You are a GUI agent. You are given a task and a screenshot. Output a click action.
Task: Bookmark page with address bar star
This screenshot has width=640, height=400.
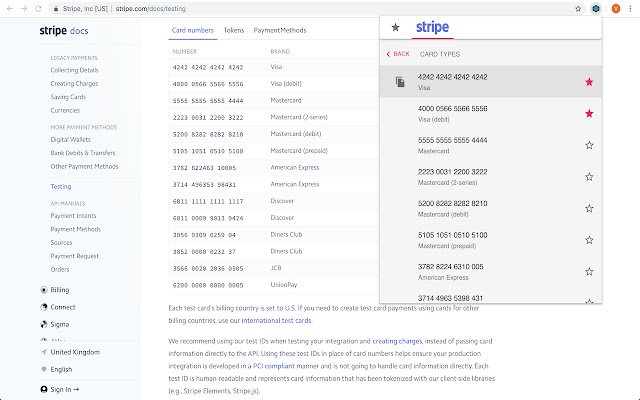click(578, 9)
